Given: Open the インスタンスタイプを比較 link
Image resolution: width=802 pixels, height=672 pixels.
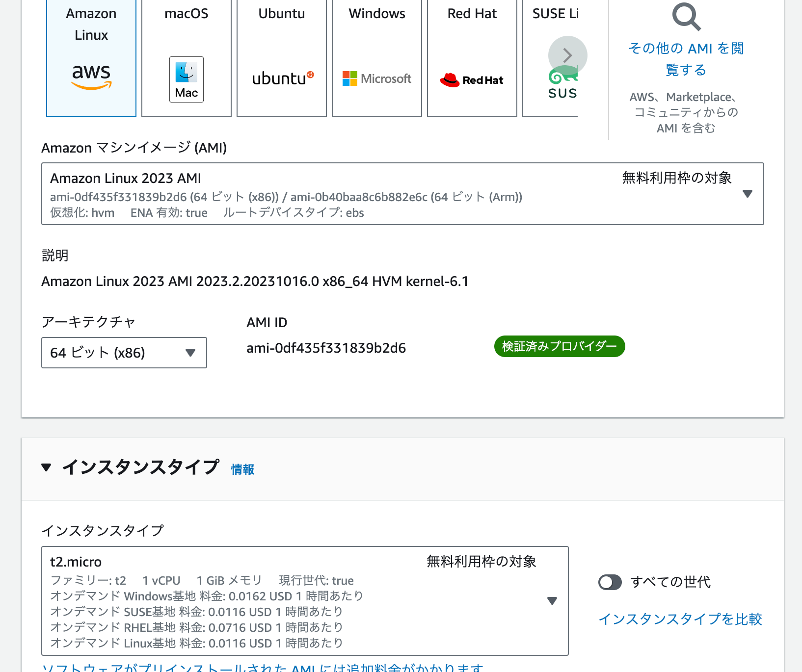Looking at the screenshot, I should (x=680, y=619).
